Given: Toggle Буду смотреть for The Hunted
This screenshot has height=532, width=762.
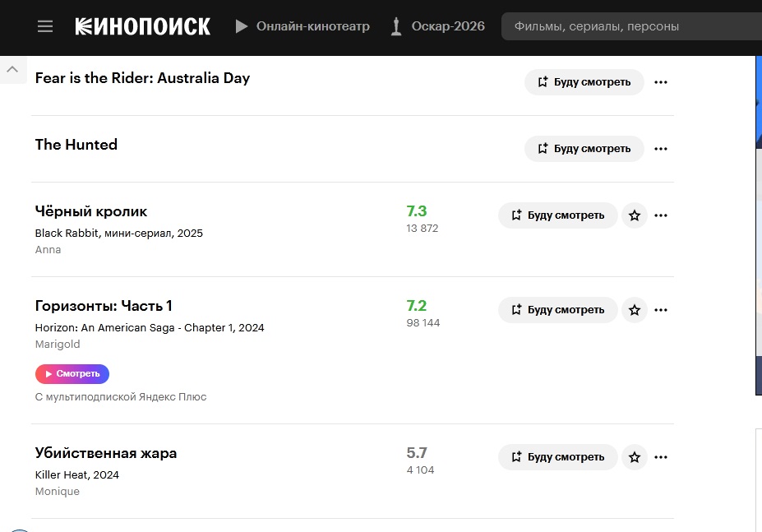Looking at the screenshot, I should tap(584, 149).
